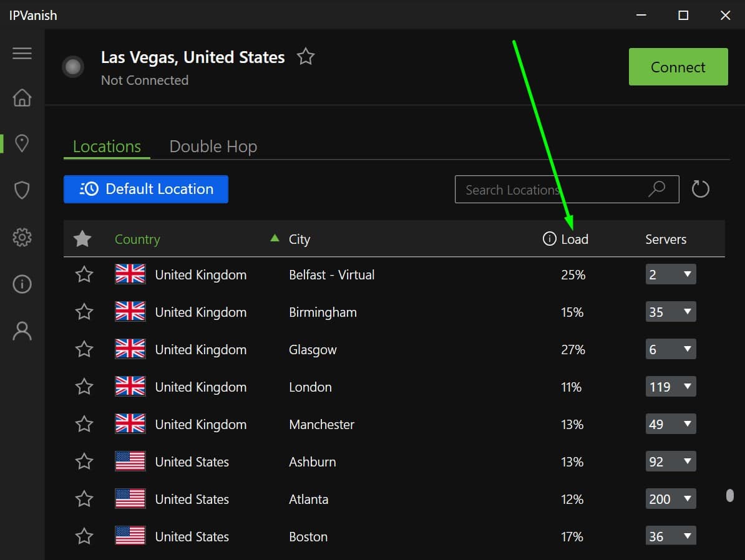This screenshot has width=745, height=560.
Task: Sort by City column header
Action: pyautogui.click(x=299, y=239)
